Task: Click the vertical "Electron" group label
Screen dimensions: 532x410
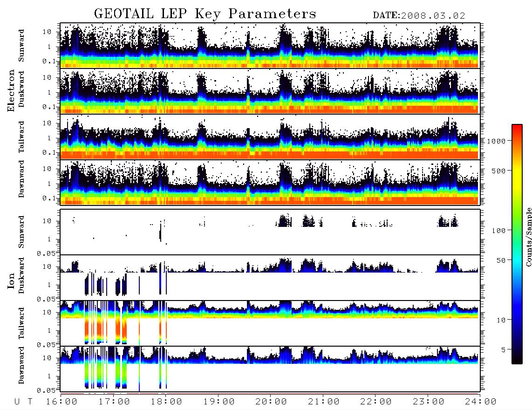Action: point(11,90)
